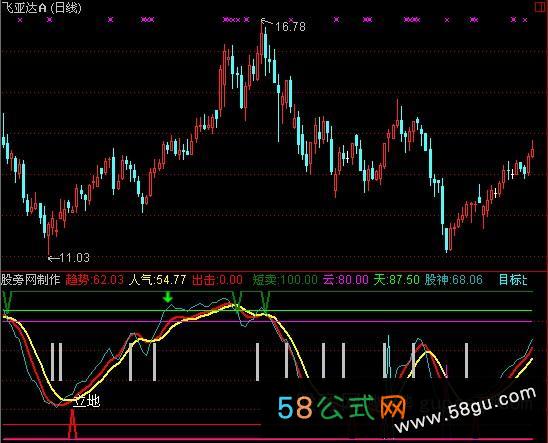Viewport: 548px width, 443px height.
Task: Click the green down arrow signal marker
Action: [x=168, y=297]
